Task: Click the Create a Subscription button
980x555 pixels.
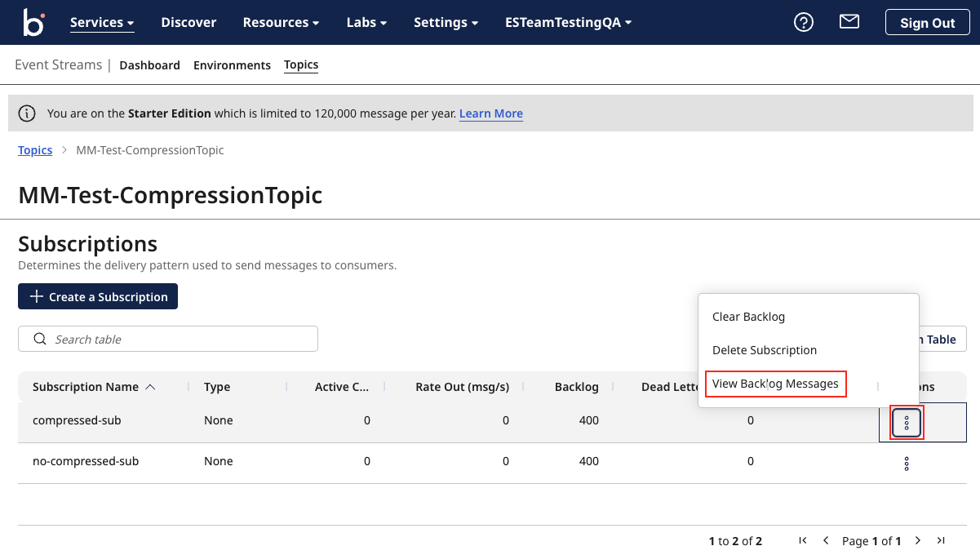Action: 98,297
